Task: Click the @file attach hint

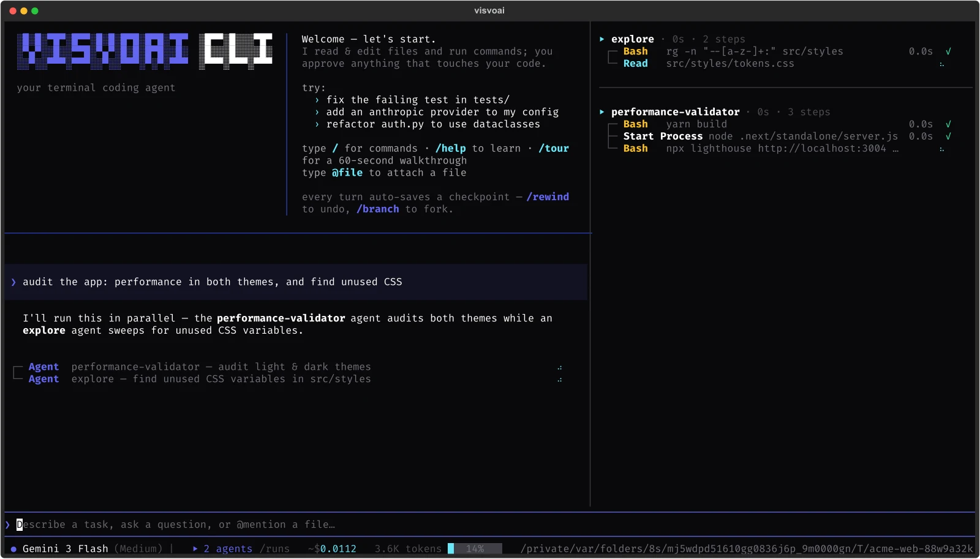Action: 347,173
